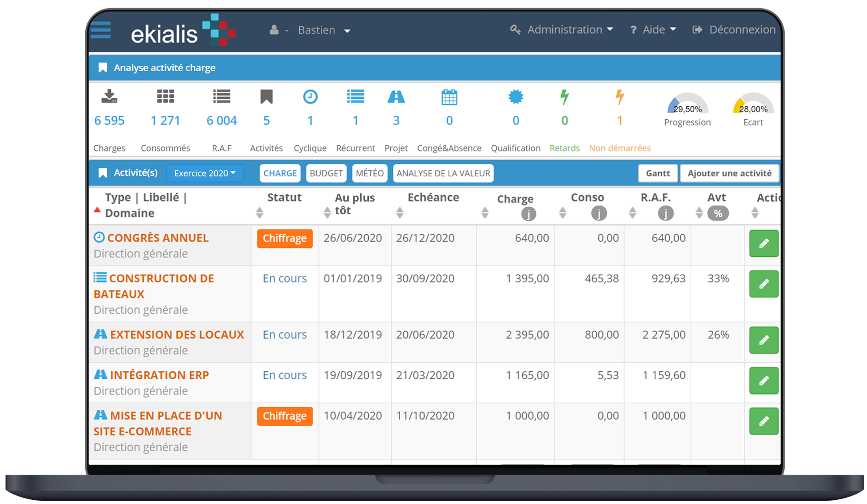
Task: Open the EXTENSION DES LOCAUX activity link
Action: 177,335
